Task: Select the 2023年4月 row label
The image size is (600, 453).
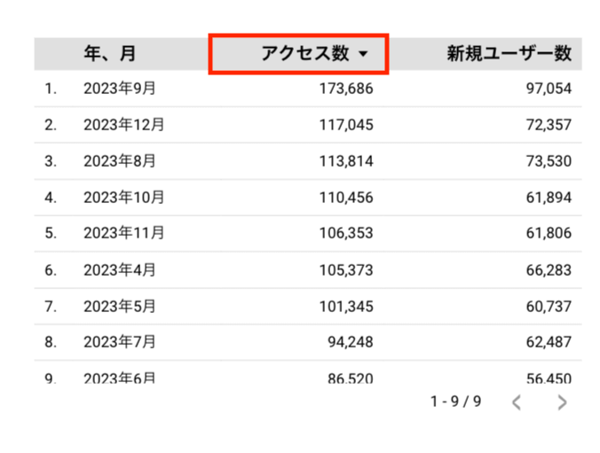Action: coord(119,270)
